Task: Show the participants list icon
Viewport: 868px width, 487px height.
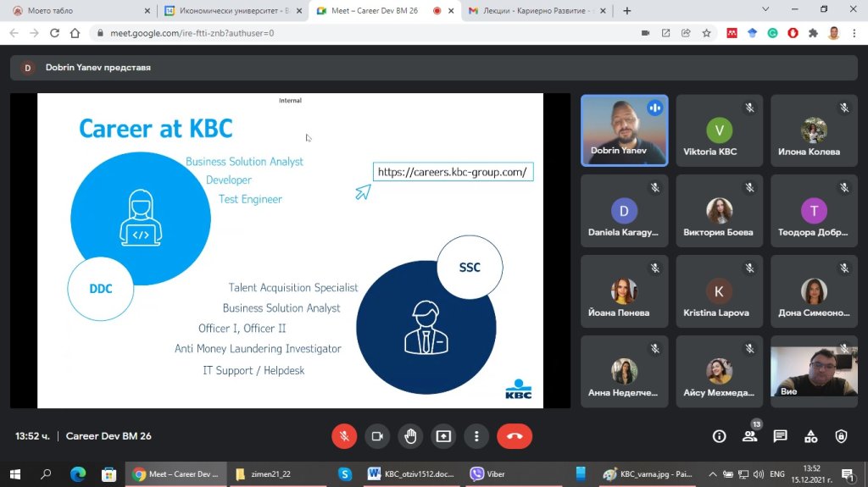Action: tap(749, 437)
